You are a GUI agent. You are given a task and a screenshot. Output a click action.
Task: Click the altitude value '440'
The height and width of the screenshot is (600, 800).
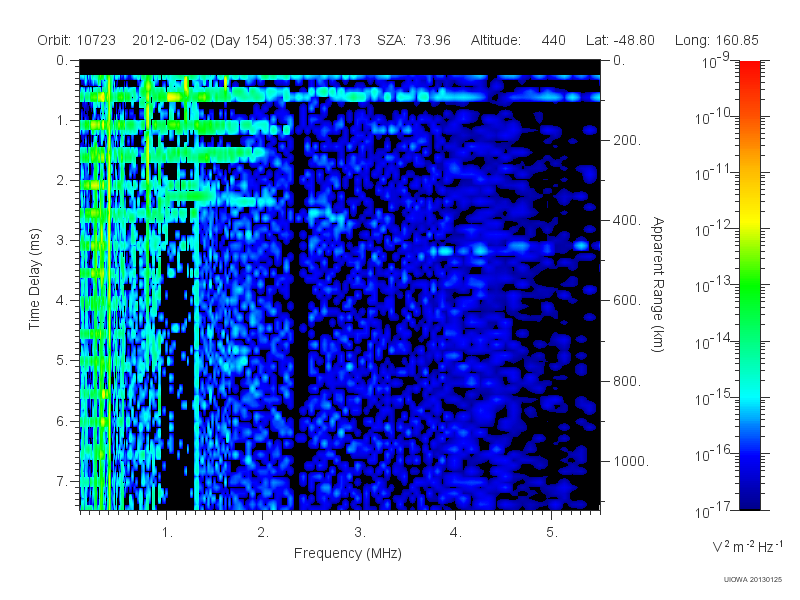coord(554,40)
